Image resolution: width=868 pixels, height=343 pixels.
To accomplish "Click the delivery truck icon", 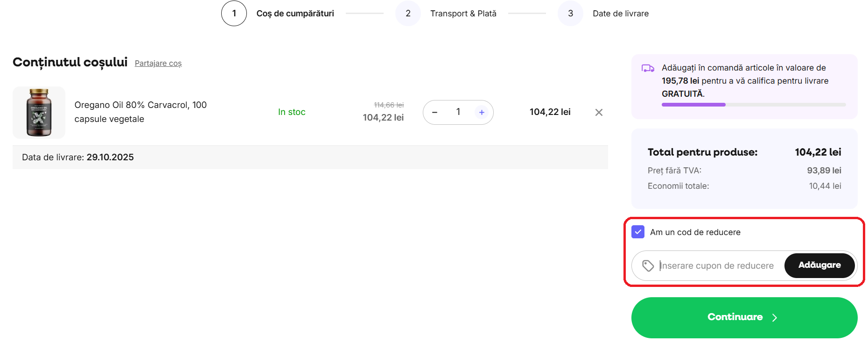I will [648, 68].
